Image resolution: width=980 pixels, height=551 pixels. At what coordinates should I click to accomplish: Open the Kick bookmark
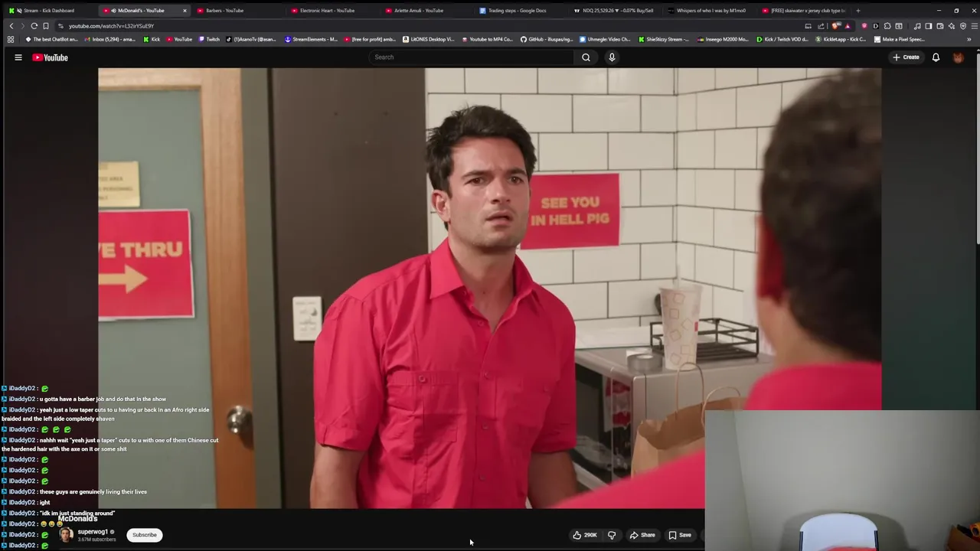(152, 39)
